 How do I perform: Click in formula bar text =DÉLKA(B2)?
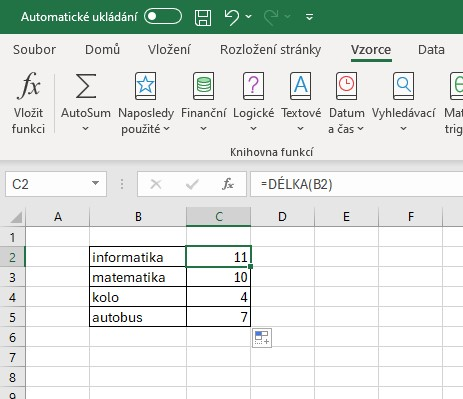click(297, 184)
